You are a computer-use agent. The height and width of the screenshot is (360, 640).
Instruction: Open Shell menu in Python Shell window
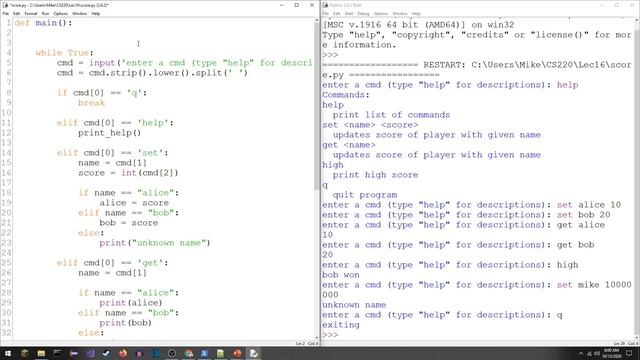349,13
